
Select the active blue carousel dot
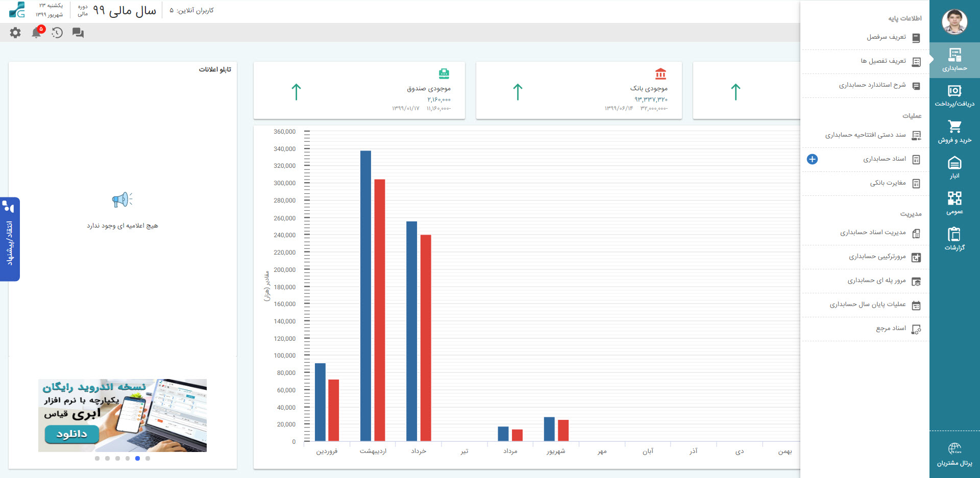(x=137, y=458)
